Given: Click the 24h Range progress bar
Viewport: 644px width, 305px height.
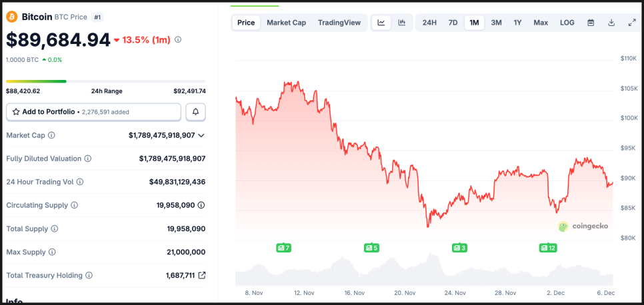Looking at the screenshot, I should point(105,81).
